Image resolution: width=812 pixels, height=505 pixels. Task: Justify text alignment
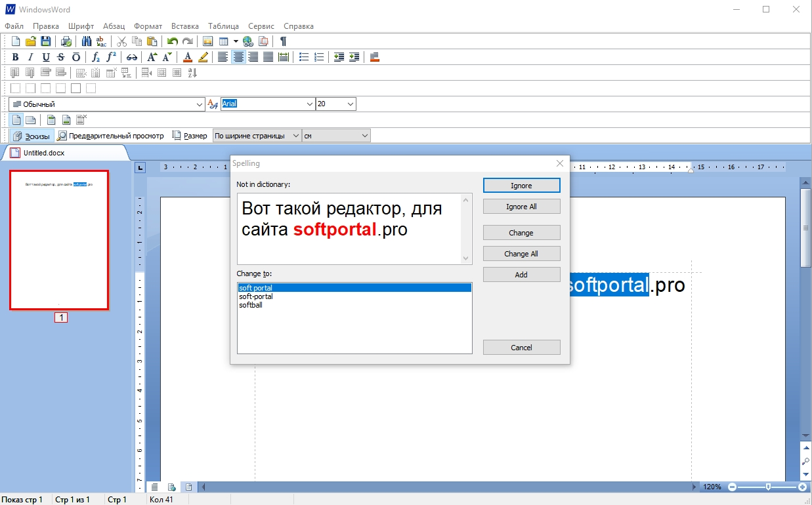(x=268, y=57)
